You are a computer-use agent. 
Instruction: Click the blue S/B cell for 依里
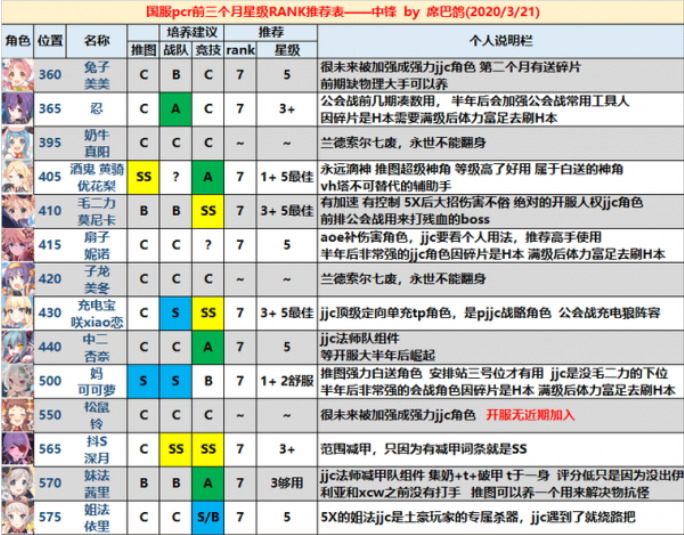tap(208, 518)
